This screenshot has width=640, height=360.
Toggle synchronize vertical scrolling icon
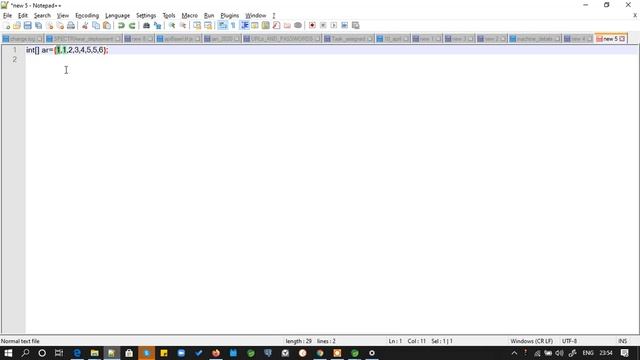click(197, 26)
